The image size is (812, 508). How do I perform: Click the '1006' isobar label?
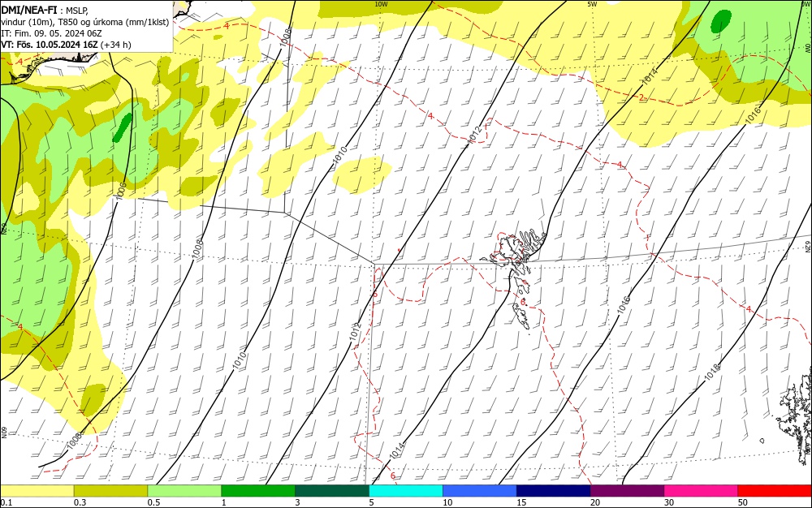click(x=120, y=191)
